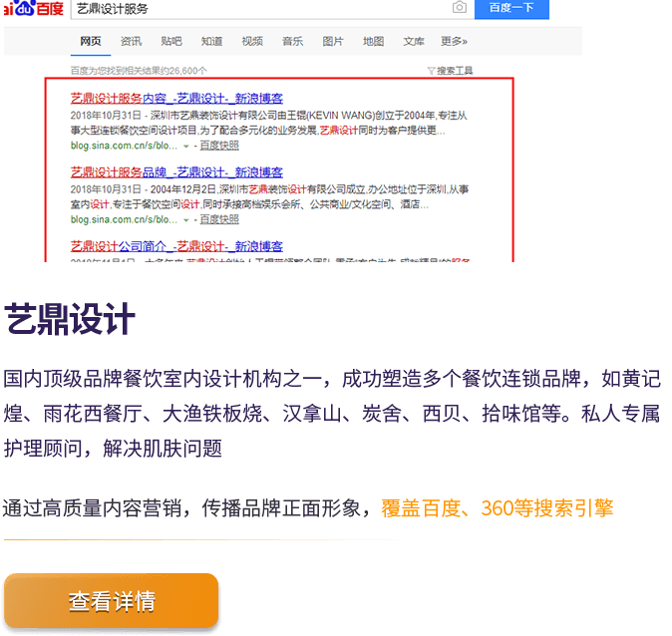Expand dropdown arrow beside second result URL
This screenshot has width=672, height=636.
tap(186, 220)
